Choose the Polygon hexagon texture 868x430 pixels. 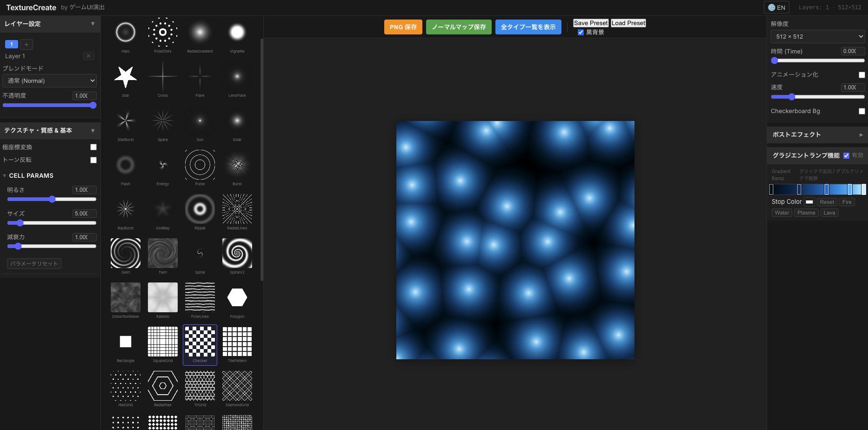click(x=237, y=297)
